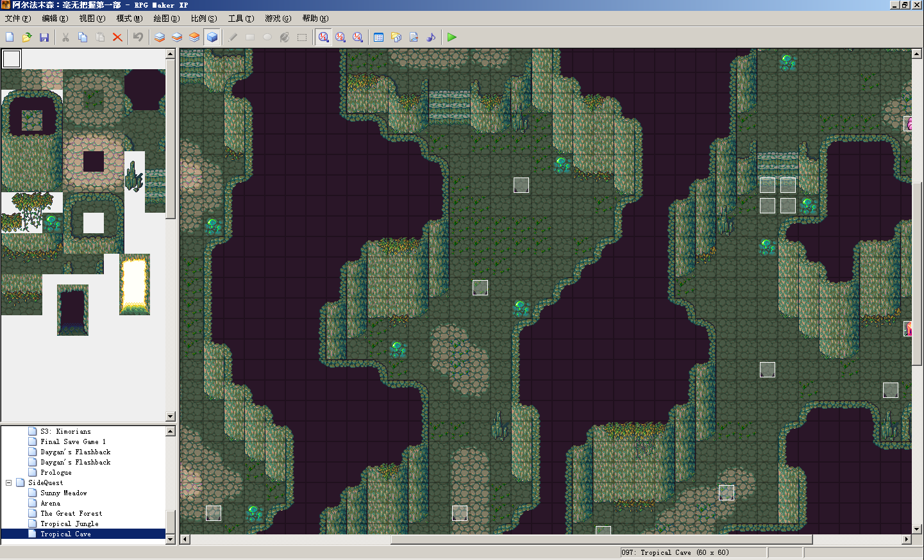Toggle the Events layer mode
Viewport: 924px width, 560px height.
[x=212, y=37]
